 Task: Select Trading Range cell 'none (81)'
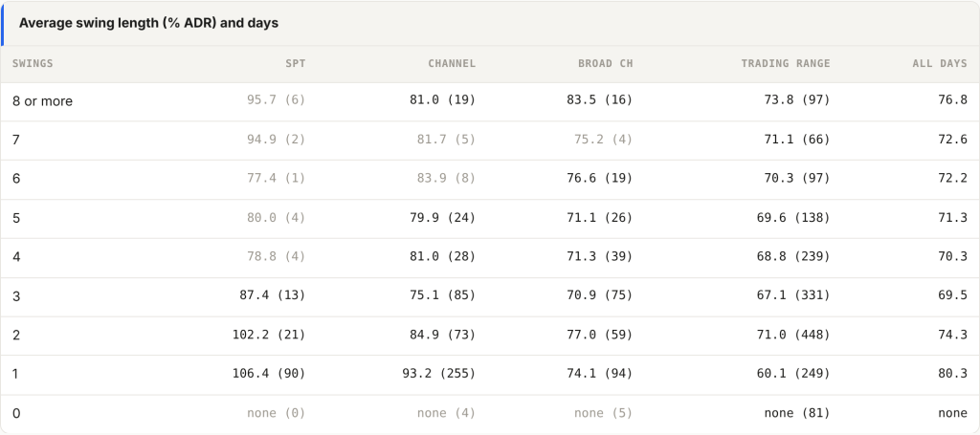click(797, 413)
